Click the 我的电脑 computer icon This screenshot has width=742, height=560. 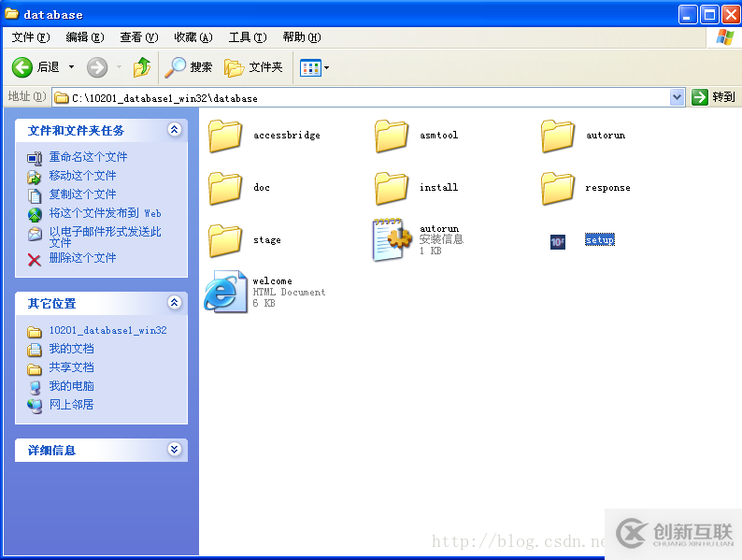pyautogui.click(x=34, y=388)
